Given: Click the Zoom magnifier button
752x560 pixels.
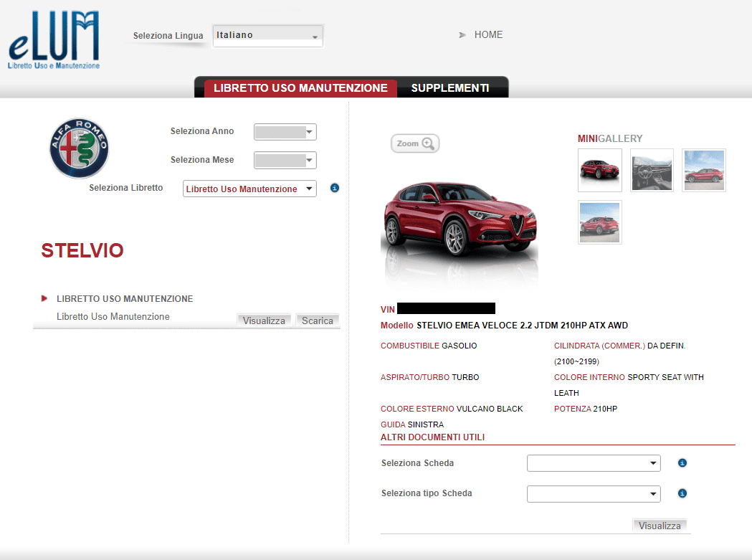Looking at the screenshot, I should tap(415, 143).
